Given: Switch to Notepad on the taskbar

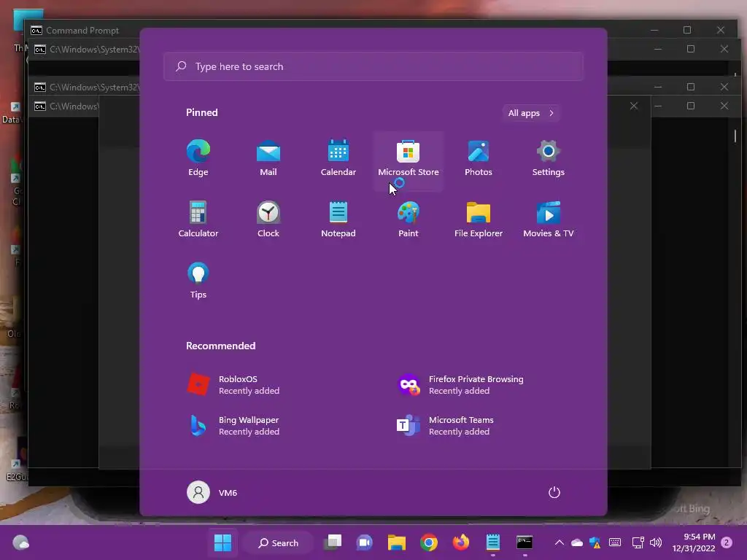Looking at the screenshot, I should (492, 542).
